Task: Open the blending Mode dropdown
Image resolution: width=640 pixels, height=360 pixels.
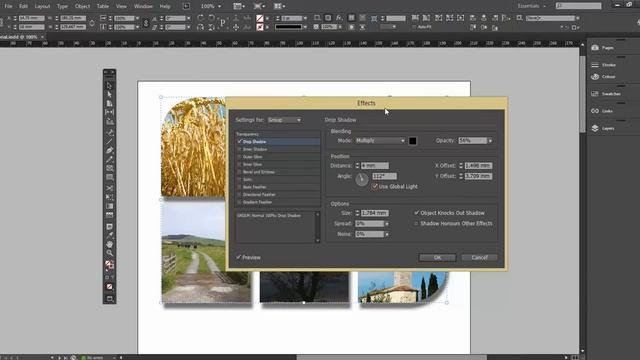Action: [380, 140]
